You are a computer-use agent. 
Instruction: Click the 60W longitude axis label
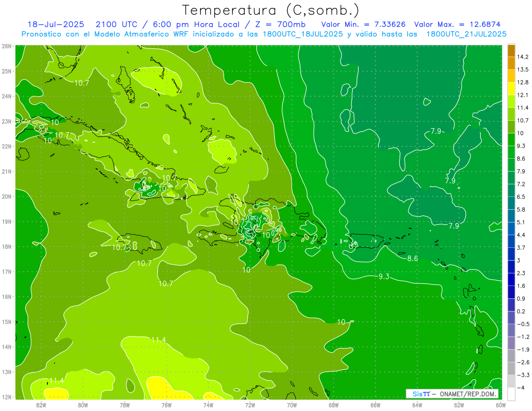point(501,405)
